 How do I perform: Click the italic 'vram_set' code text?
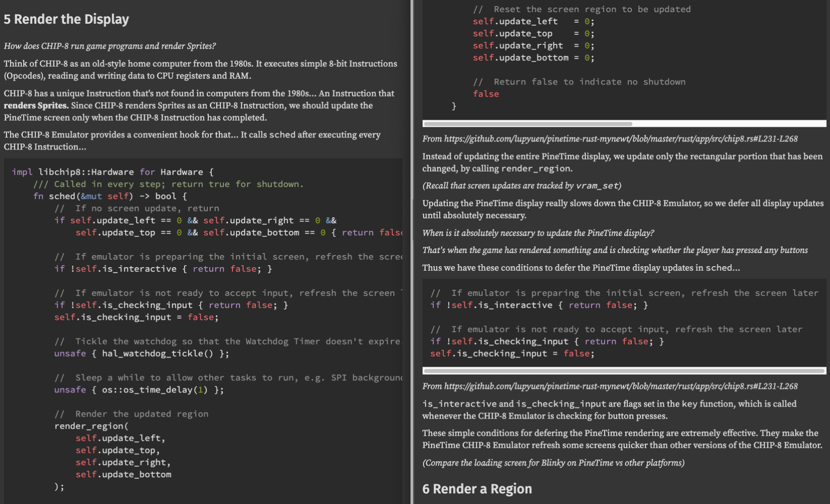click(597, 186)
